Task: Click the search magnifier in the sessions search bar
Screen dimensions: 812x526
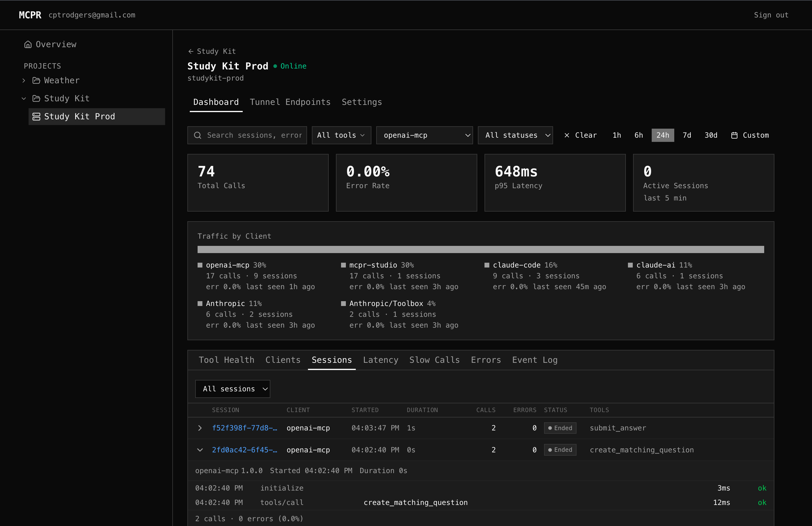Action: click(198, 135)
